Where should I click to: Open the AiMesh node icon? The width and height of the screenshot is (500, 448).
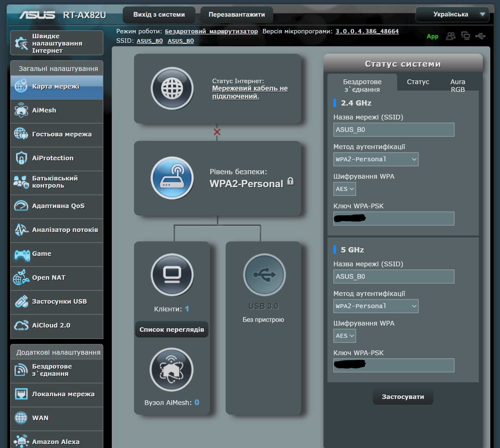click(172, 370)
